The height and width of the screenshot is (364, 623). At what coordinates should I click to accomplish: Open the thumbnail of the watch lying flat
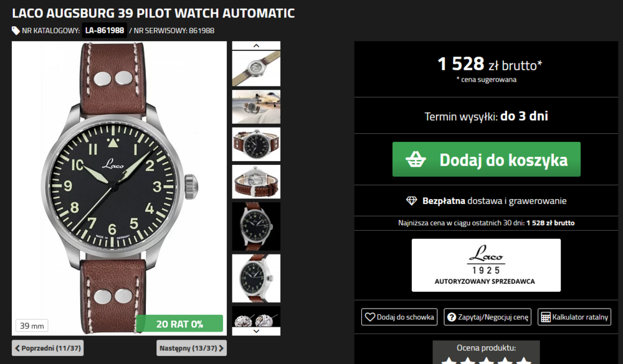256,144
